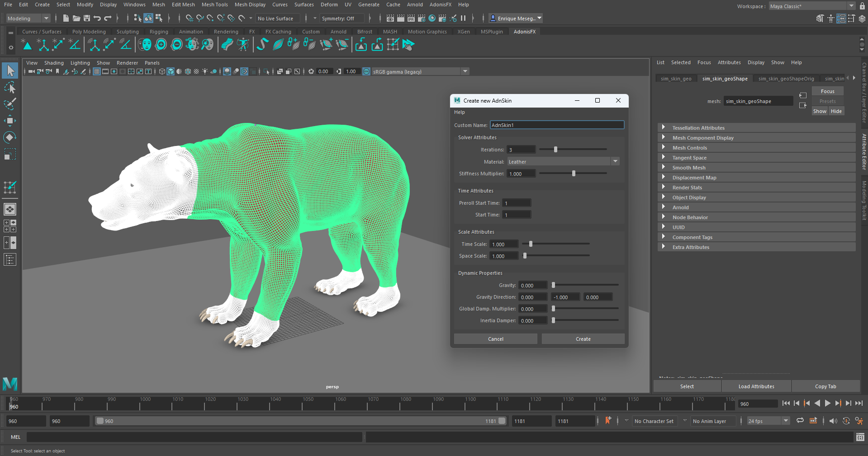This screenshot has width=868, height=456.
Task: Click the Hide button in Attribute Editor
Action: tap(836, 111)
